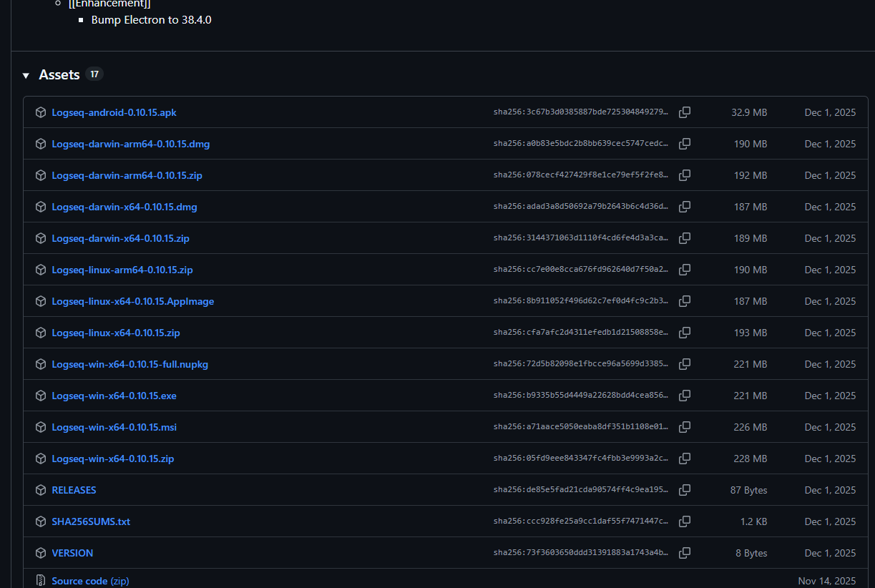
Task: Download Logseq-android-0.10.15.apk
Action: coord(114,112)
